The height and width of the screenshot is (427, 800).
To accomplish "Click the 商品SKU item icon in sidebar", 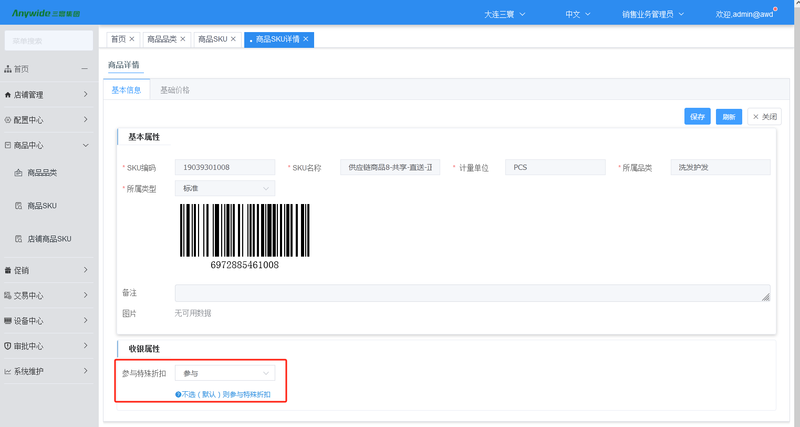I will [18, 206].
